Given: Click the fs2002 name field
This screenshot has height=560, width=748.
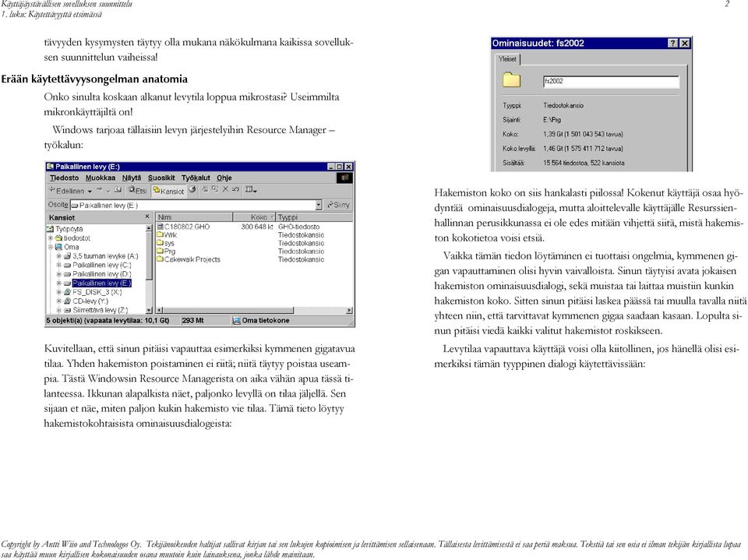Looking at the screenshot, I should 611,82.
